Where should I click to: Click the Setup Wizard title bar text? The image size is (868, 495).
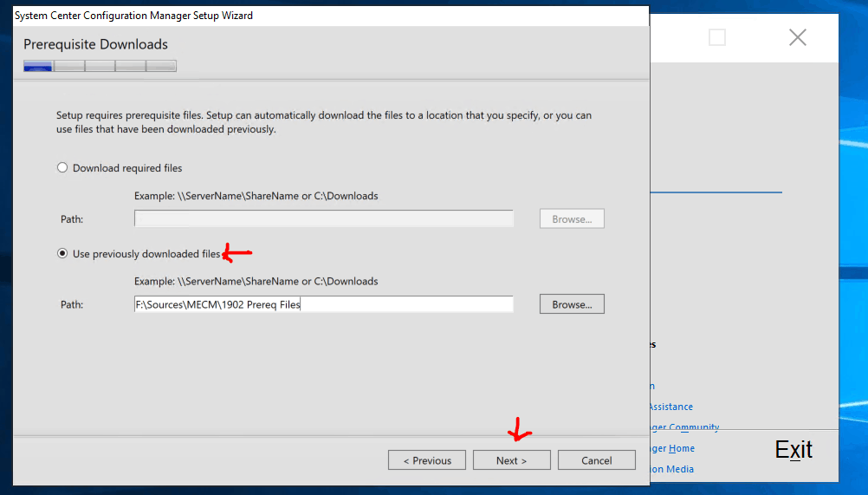[x=133, y=16]
